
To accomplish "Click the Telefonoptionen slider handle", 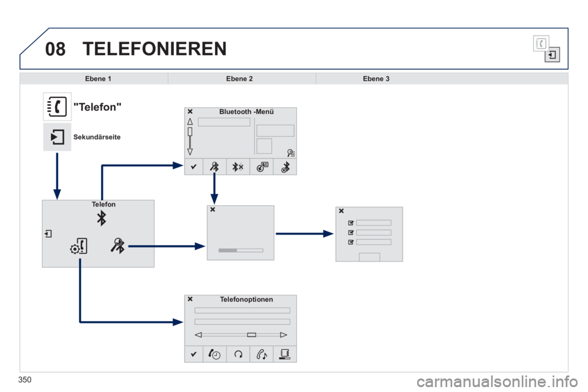I will click(x=252, y=334).
